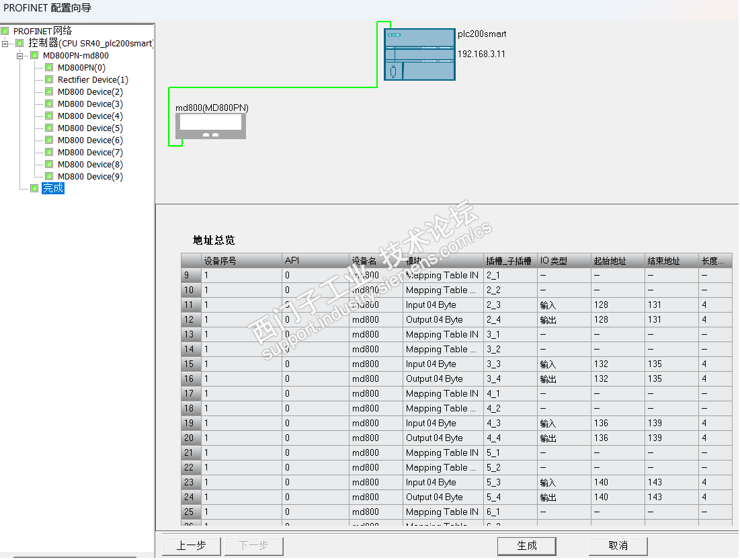Select row number 11 header
This screenshot has width=740, height=560.
coord(191,305)
